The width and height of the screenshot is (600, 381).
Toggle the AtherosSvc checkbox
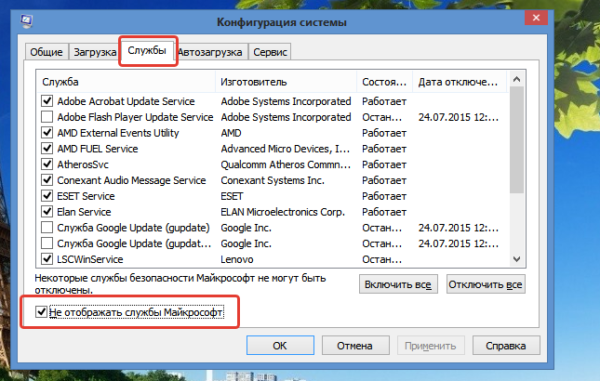[x=47, y=164]
